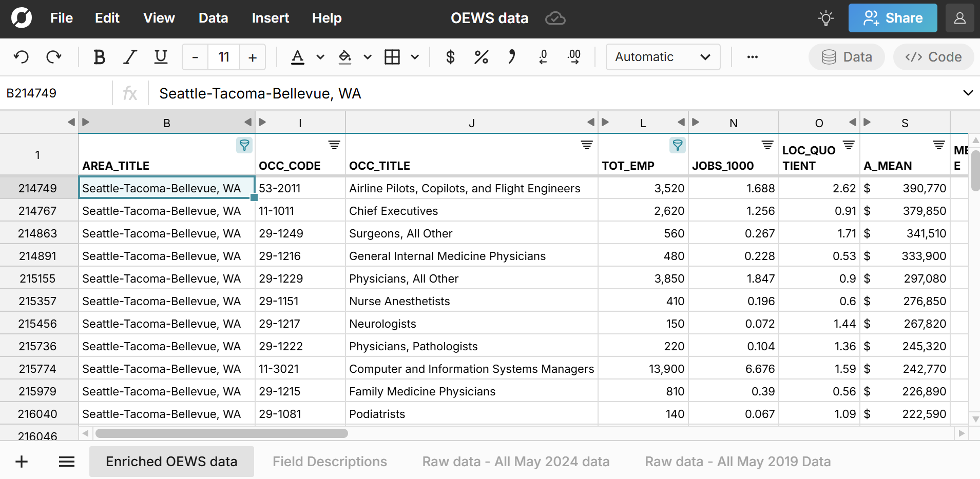
Task: Toggle bold formatting
Action: [99, 57]
